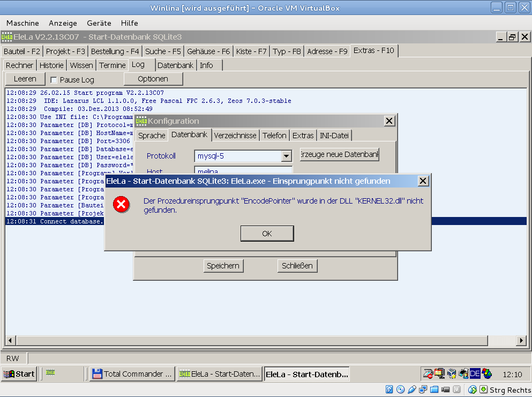Viewport: 532px width, 397px height.
Task: Open the DE keyboard language indicator
Action: point(475,373)
